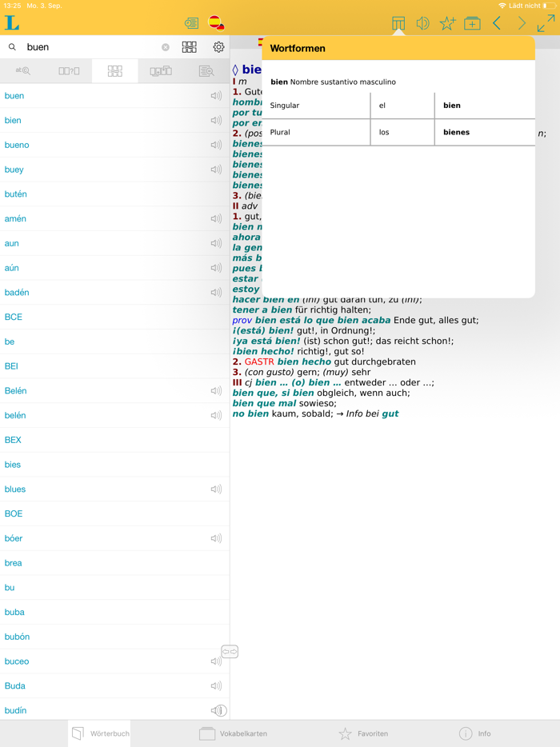
Task: Select the similar words search tab
Action: pos(115,71)
